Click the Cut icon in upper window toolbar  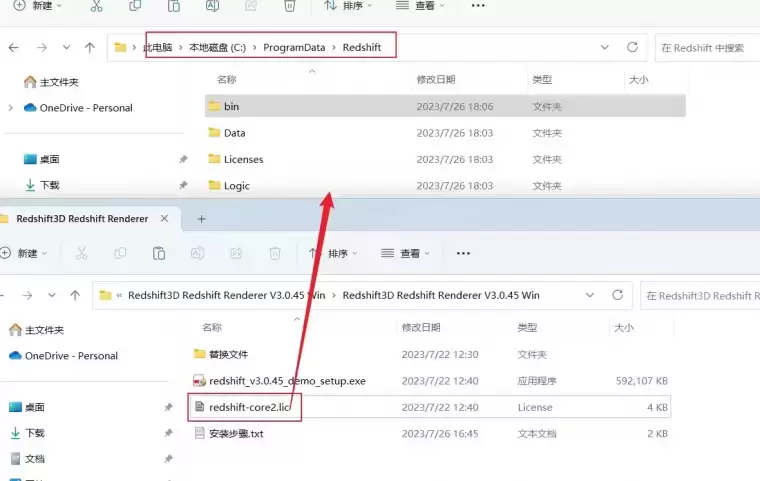pos(96,6)
